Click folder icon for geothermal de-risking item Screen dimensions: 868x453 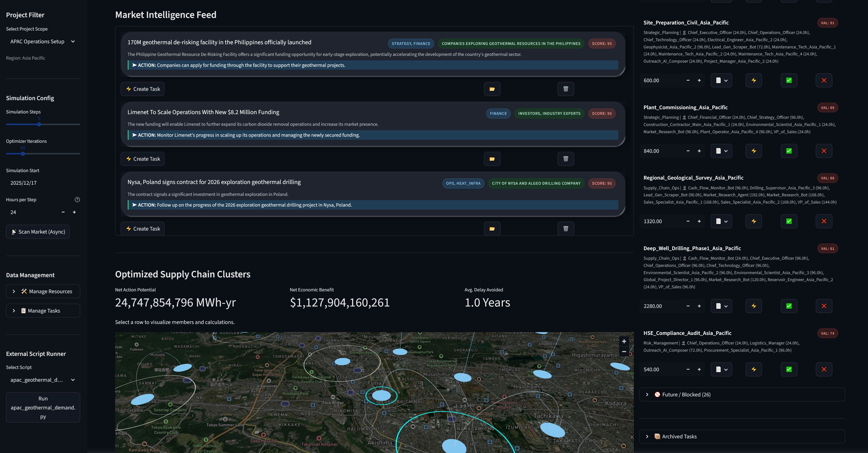[x=492, y=89]
